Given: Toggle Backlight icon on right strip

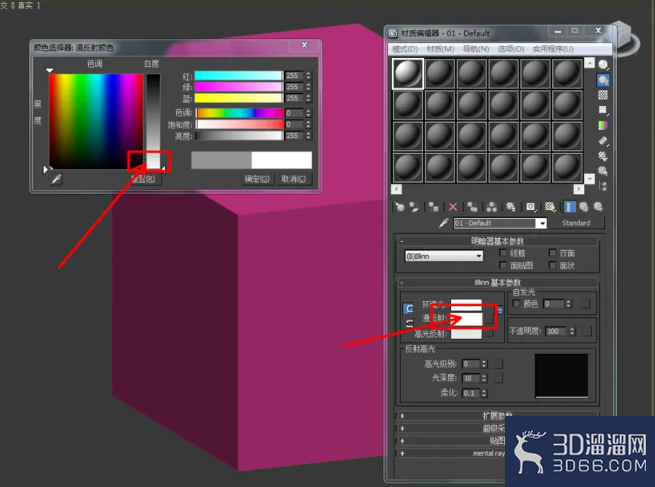Looking at the screenshot, I should coord(603,80).
